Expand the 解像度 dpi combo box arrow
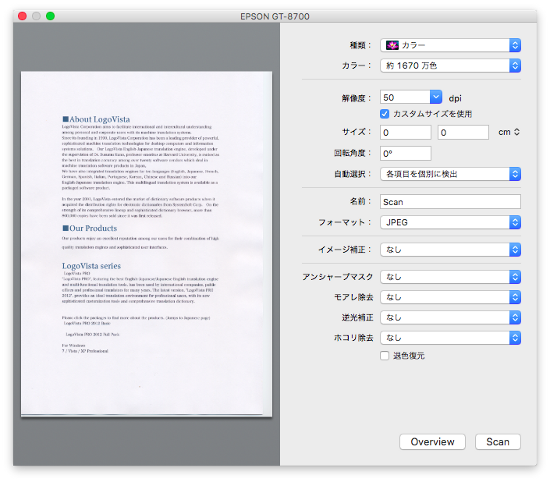The height and width of the screenshot is (482, 550). 436,97
